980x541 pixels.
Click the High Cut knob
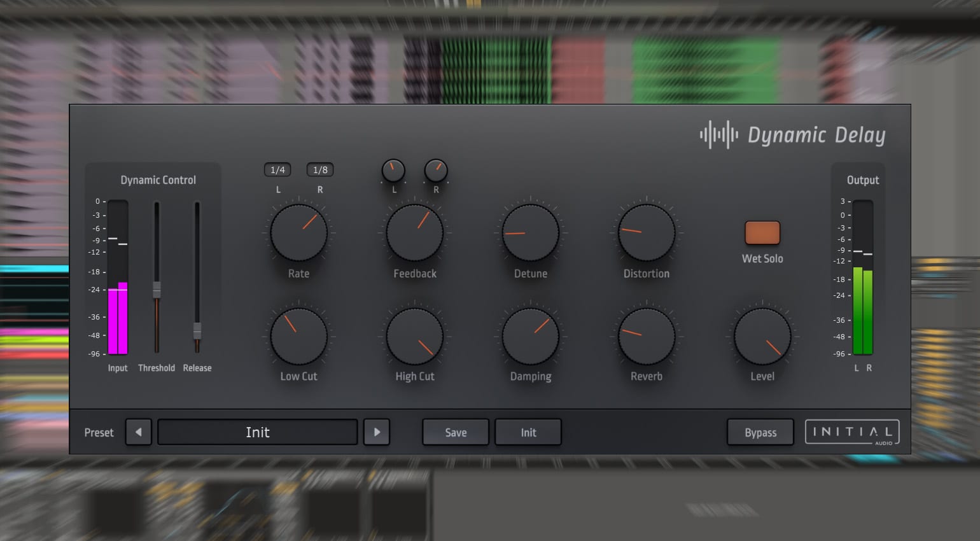click(x=414, y=335)
